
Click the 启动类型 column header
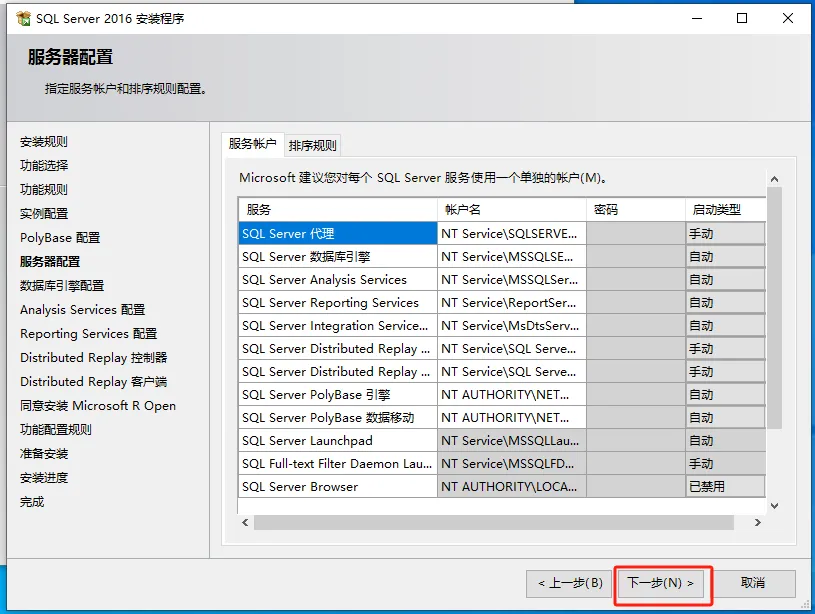[726, 210]
